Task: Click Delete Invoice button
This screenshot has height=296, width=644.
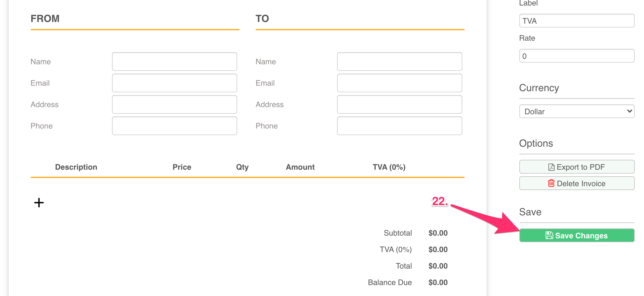Action: click(577, 183)
